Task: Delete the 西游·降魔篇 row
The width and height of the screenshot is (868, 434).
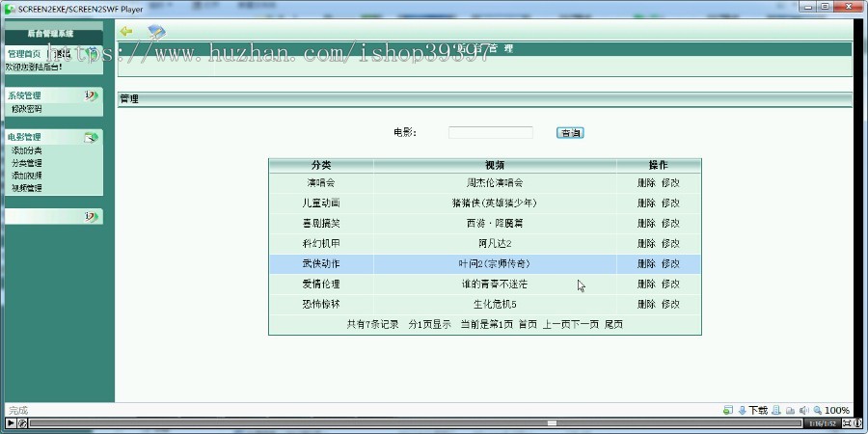Action: coord(646,223)
